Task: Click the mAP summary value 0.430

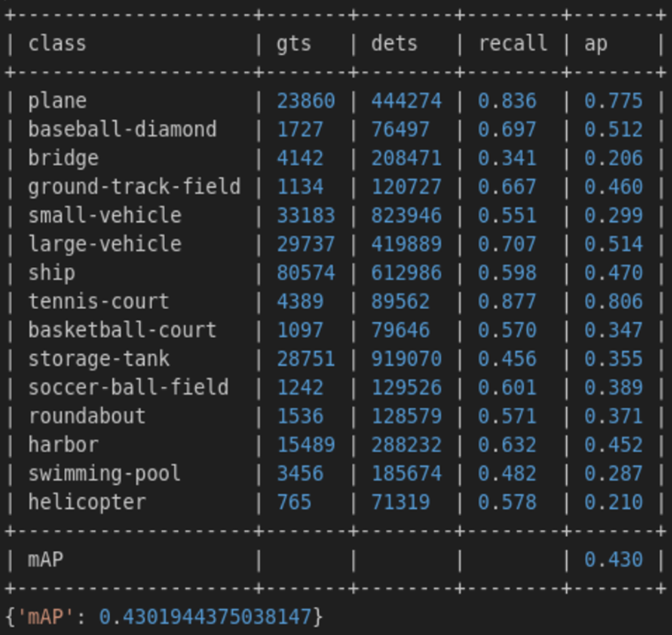Action: (x=613, y=560)
